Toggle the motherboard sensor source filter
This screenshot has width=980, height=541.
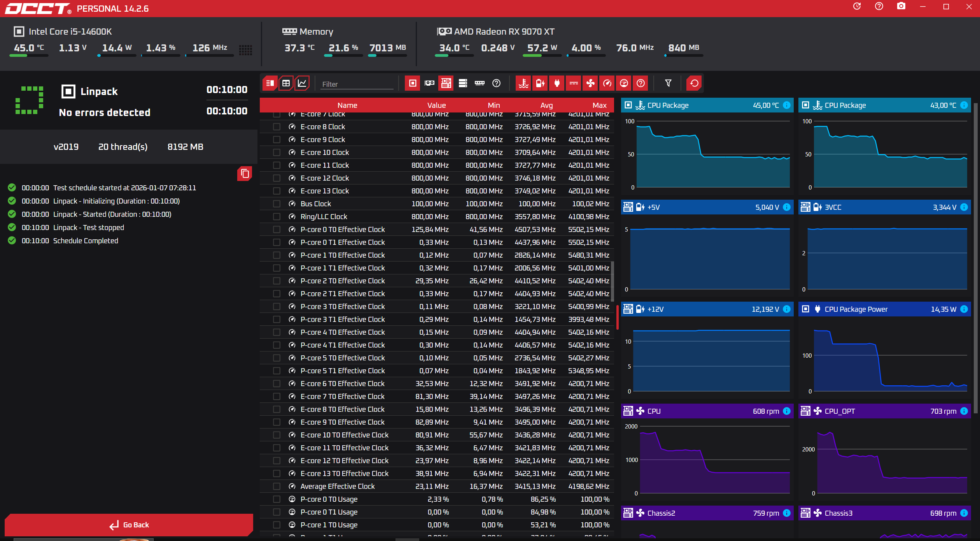point(446,83)
